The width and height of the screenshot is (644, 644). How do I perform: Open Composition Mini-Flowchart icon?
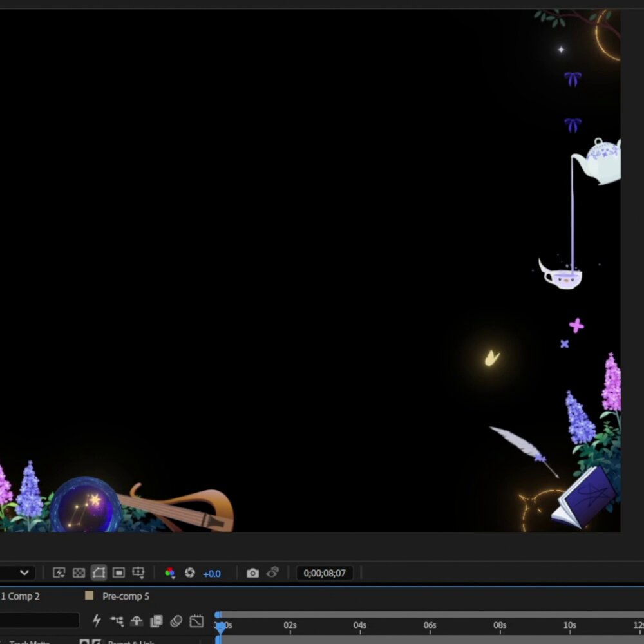(117, 621)
